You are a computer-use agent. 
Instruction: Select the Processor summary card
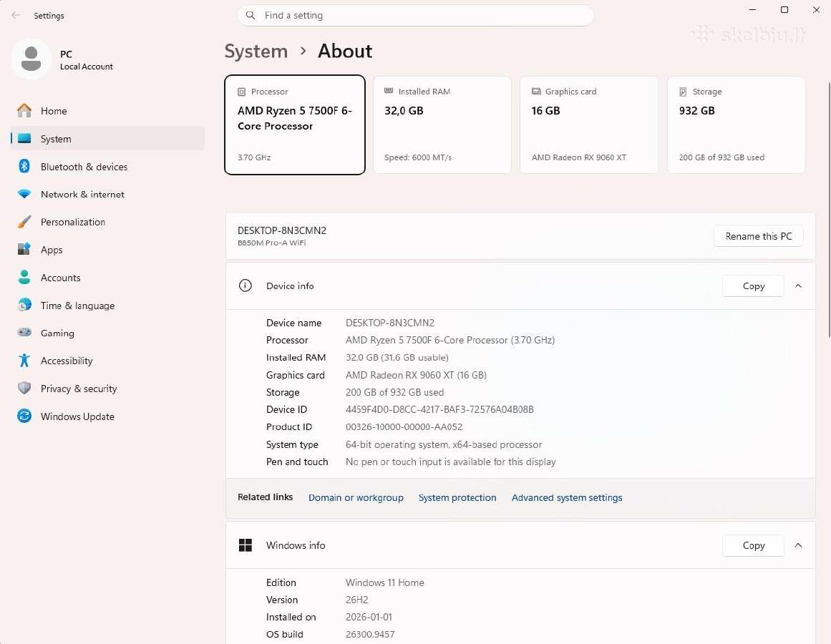(295, 125)
